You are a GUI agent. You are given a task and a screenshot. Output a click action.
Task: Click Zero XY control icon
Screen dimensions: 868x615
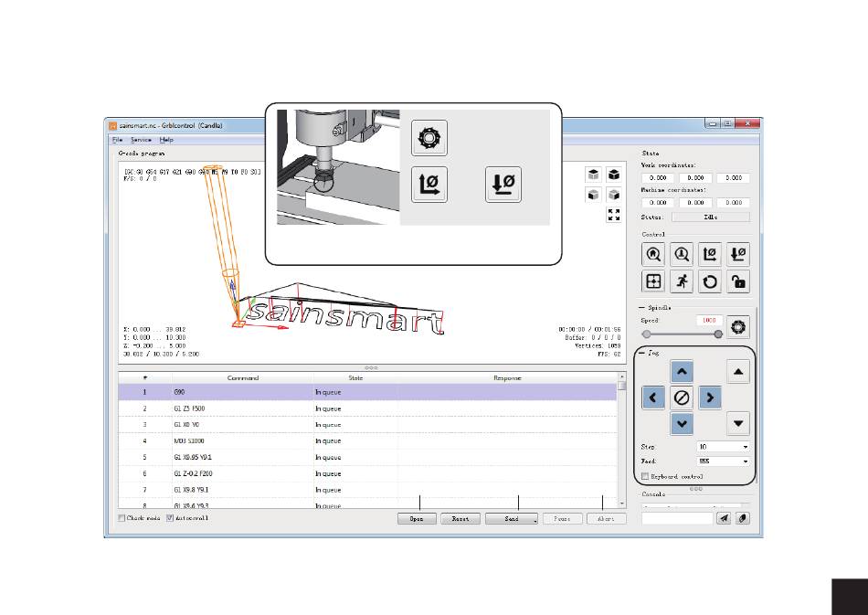pos(710,254)
